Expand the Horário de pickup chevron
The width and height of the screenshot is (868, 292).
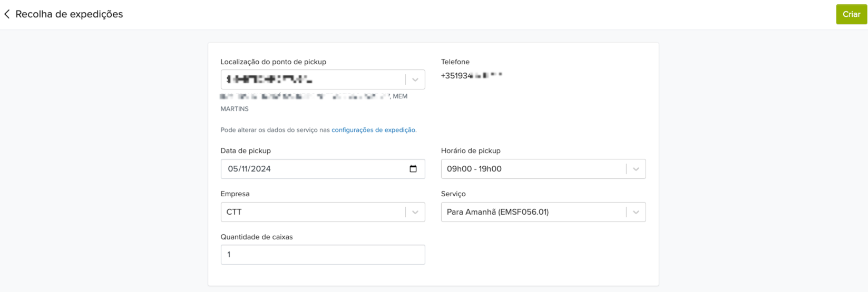(x=636, y=169)
